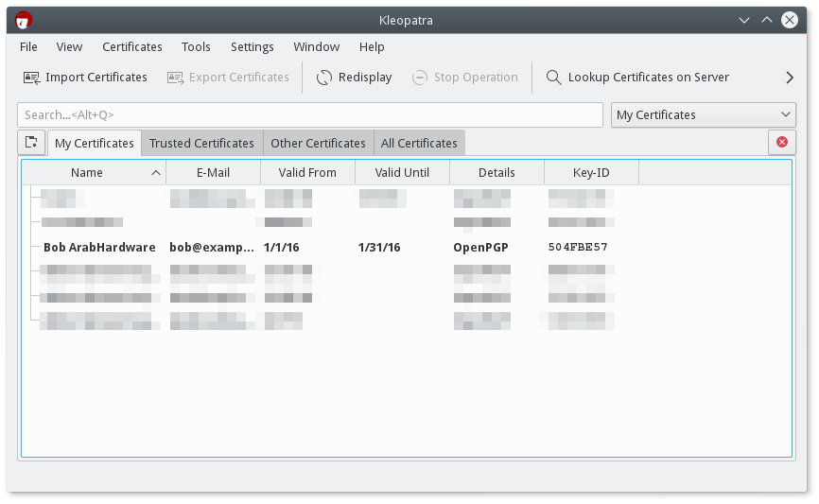
Task: Click the Kleopatra app icon in title bar
Action: tap(24, 21)
